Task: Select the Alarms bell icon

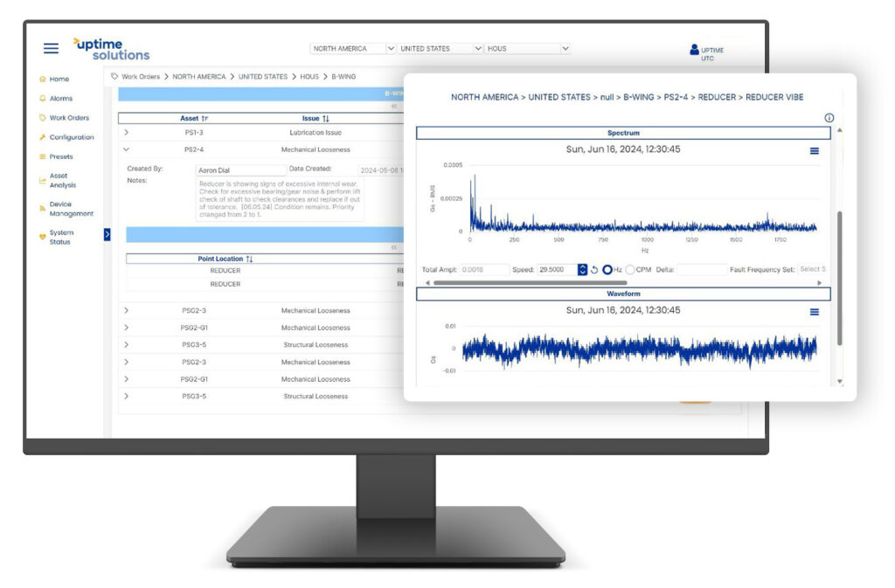Action: [x=41, y=98]
